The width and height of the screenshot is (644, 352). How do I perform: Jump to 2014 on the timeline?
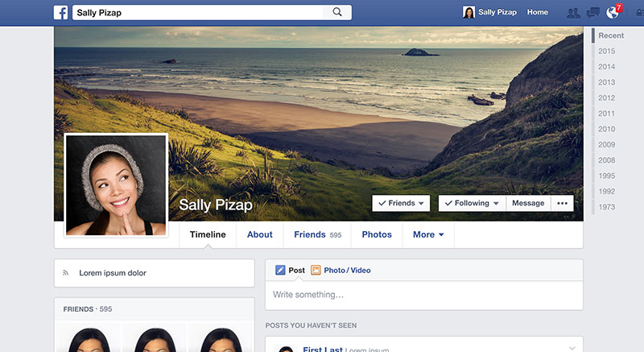tap(607, 67)
